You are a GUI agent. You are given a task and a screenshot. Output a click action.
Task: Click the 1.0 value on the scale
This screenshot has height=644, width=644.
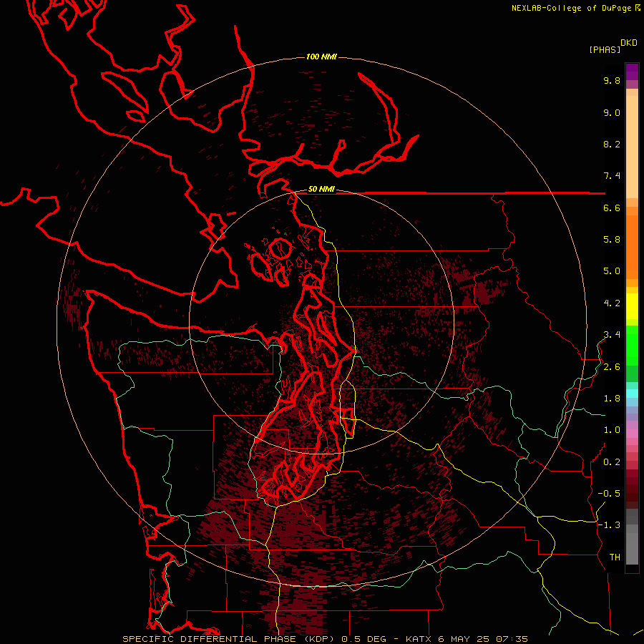612,429
